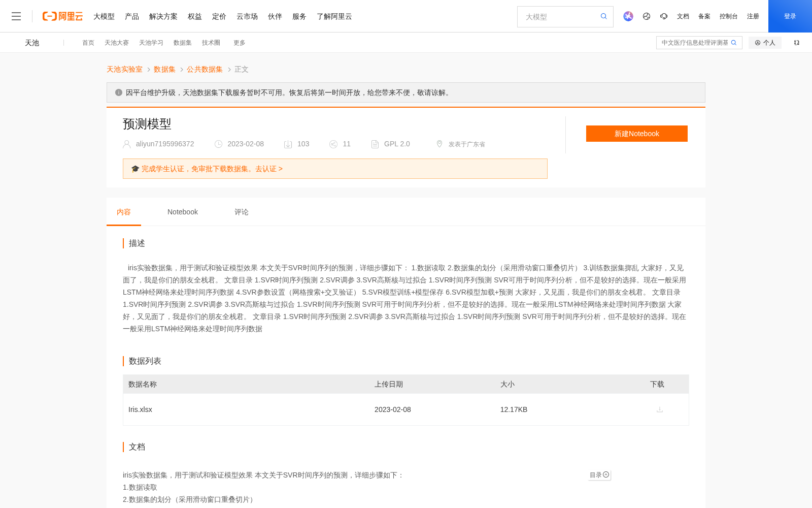Image resolution: width=812 pixels, height=508 pixels.
Task: Open the 定价 top menu
Action: point(219,16)
